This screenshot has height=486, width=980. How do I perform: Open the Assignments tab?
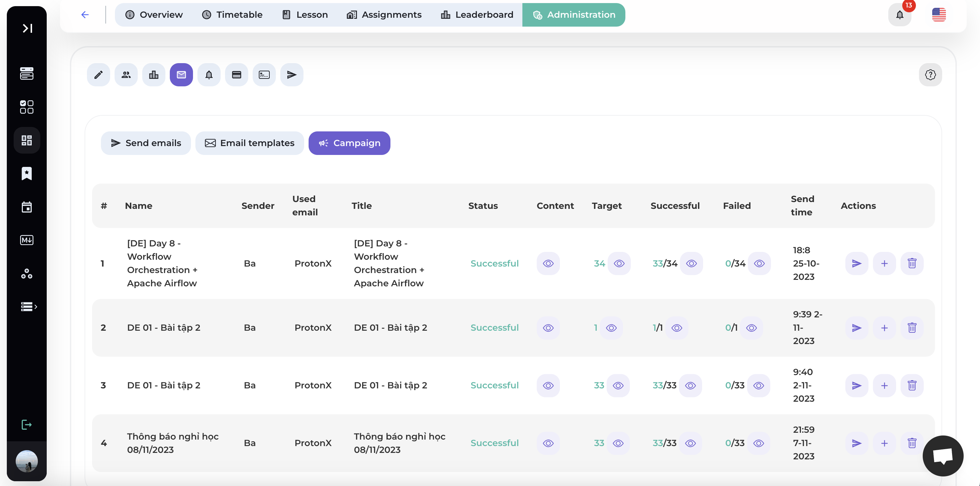tap(384, 15)
